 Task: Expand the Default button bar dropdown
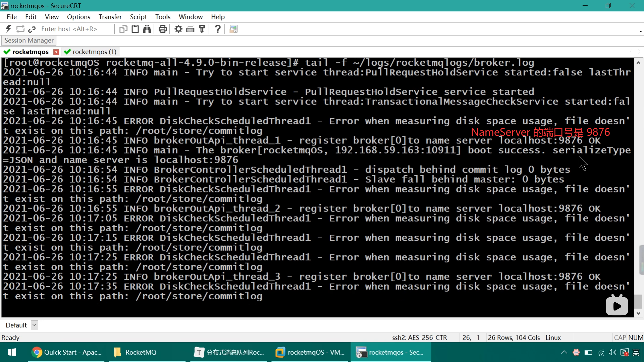[34, 325]
